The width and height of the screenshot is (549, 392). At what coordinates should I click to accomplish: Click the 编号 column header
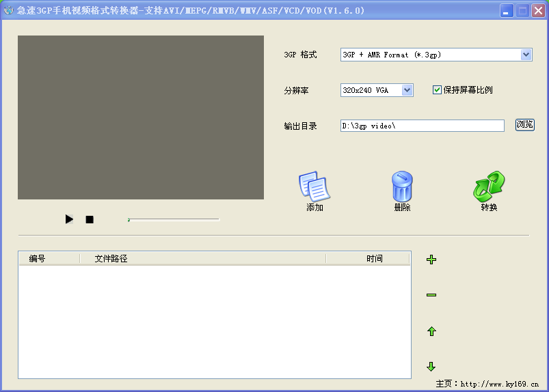coord(49,258)
